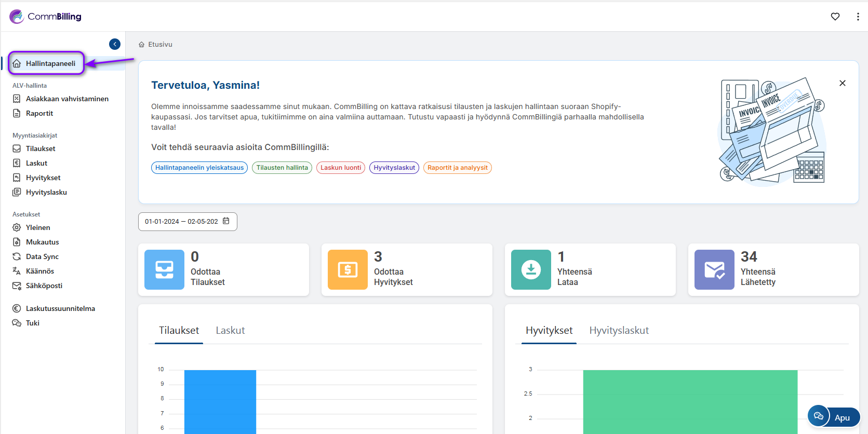868x434 pixels.
Task: Open Käännös translation settings
Action: 40,271
